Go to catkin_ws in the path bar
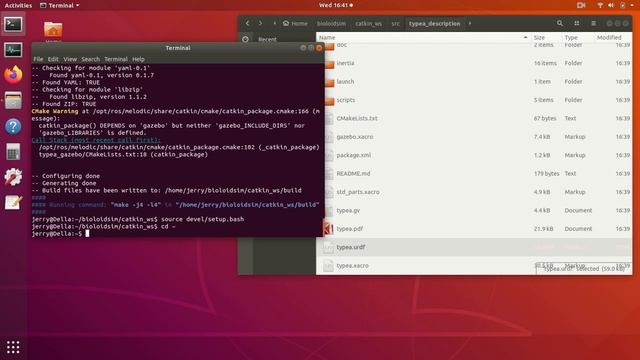This screenshot has width=640, height=360. [368, 24]
